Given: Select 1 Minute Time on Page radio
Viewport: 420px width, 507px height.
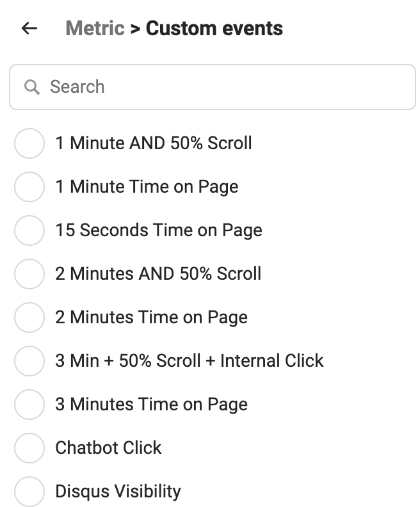Looking at the screenshot, I should coord(29,187).
